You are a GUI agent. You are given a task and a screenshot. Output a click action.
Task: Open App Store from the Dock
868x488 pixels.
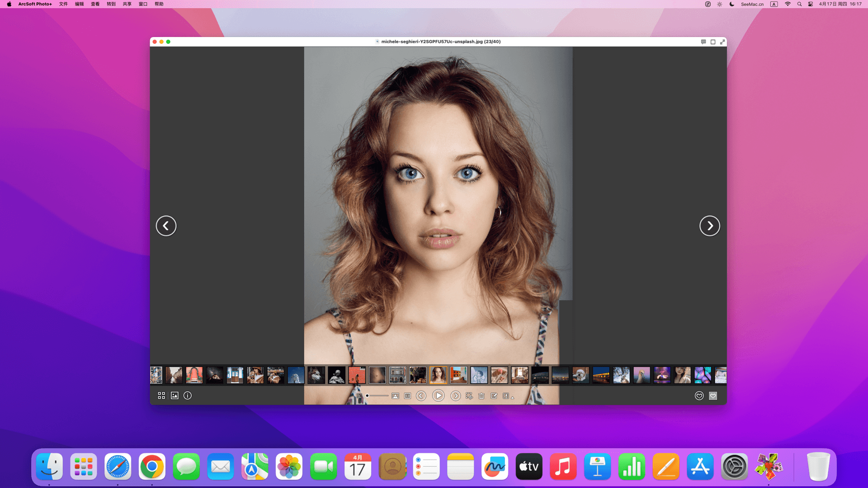point(700,467)
